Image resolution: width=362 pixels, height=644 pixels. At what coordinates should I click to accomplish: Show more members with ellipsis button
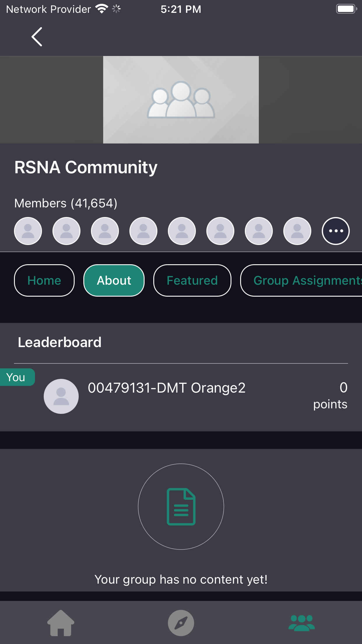(335, 231)
